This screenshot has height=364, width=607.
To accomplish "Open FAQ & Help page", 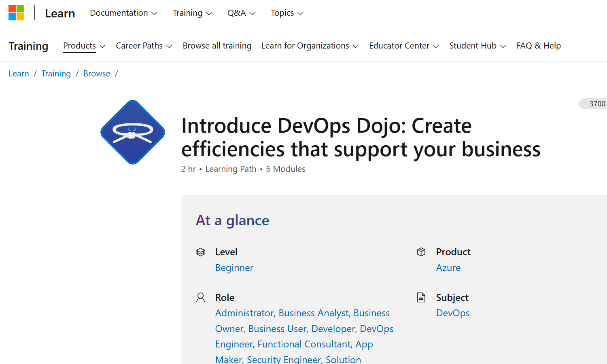I will 539,46.
